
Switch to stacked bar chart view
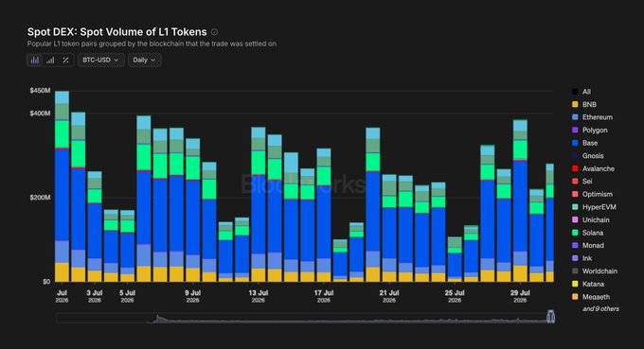click(x=35, y=60)
